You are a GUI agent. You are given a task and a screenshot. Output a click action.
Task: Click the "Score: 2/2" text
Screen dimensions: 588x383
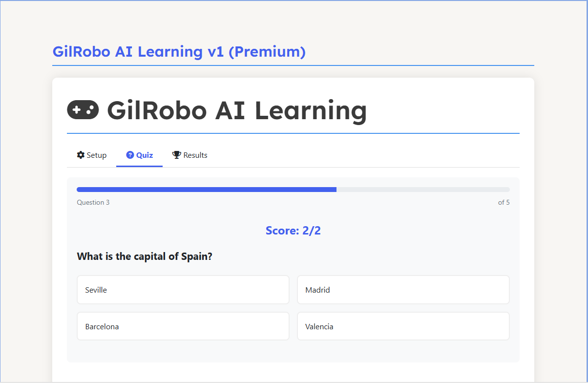click(293, 231)
